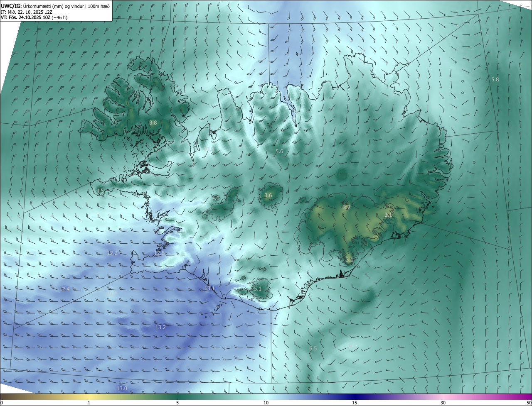Click the 3.0 value label
The width and height of the screenshot is (532, 406).
[x=350, y=260]
